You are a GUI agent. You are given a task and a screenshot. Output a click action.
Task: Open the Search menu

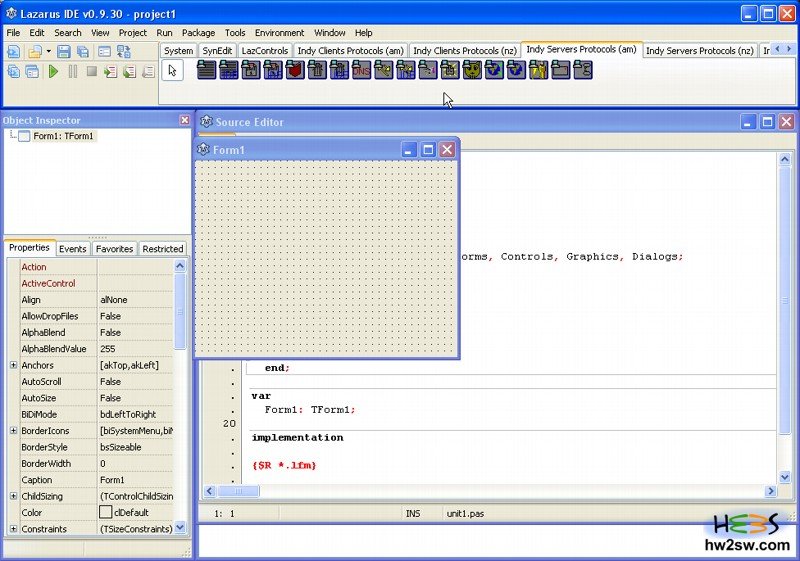68,33
